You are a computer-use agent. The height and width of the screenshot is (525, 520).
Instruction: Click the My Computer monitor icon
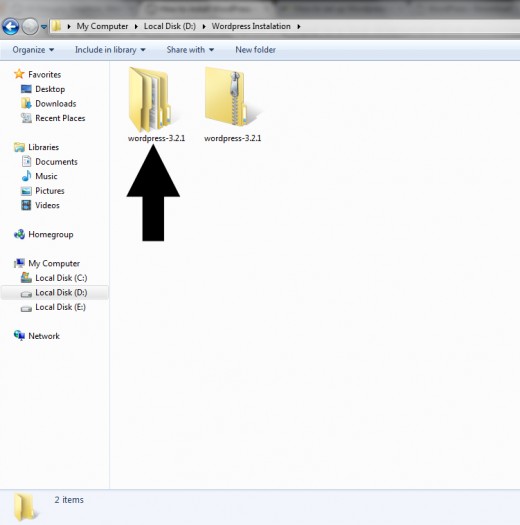click(x=19, y=263)
